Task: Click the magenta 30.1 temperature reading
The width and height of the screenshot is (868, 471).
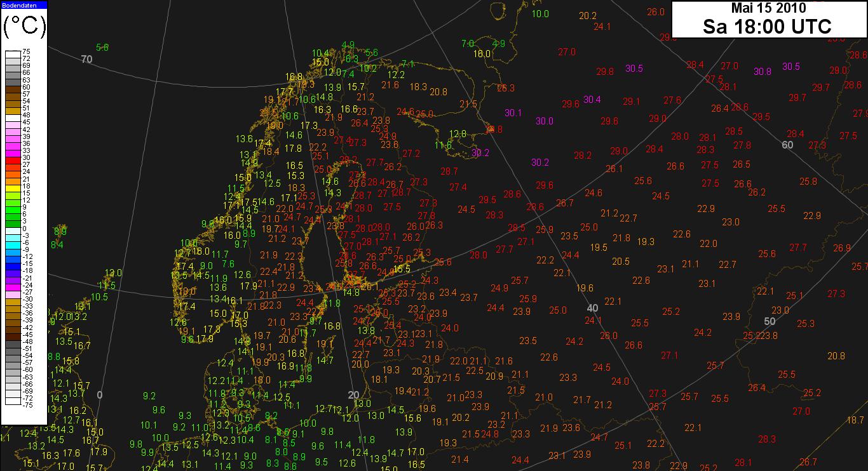Action: [513, 113]
